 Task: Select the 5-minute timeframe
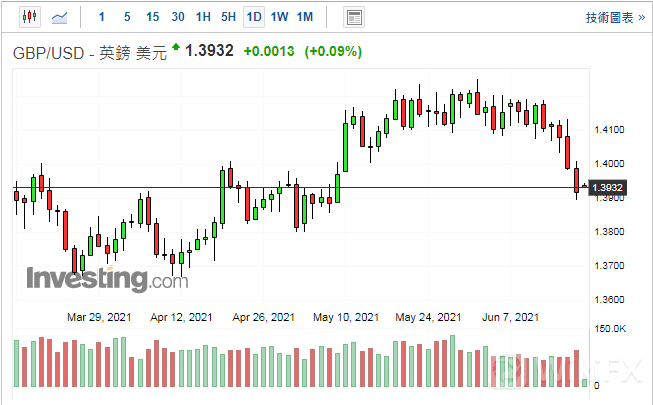click(126, 17)
